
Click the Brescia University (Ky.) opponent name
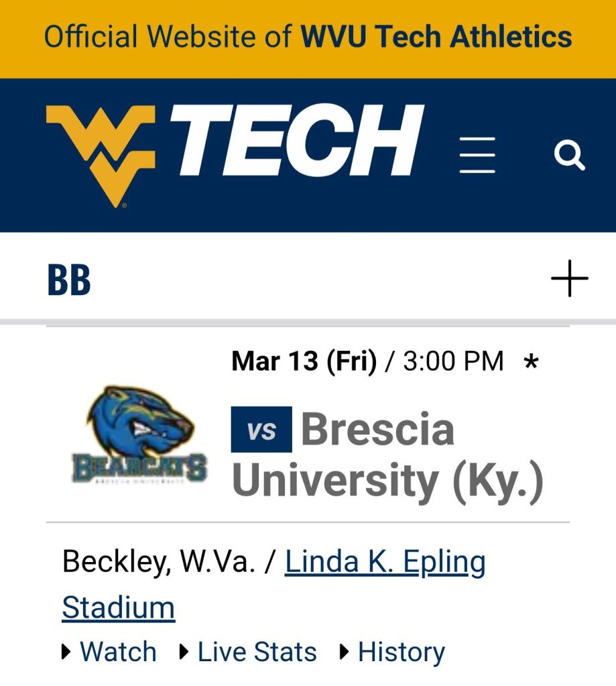tap(387, 455)
